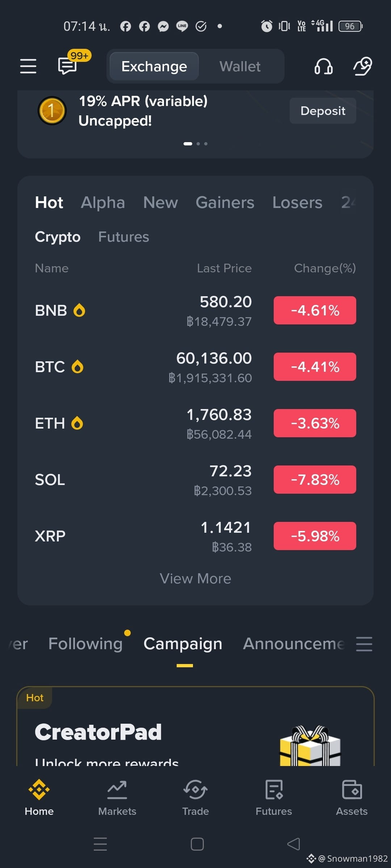The height and width of the screenshot is (868, 391).
Task: Open messages icon with 99+ badge
Action: pos(68,66)
